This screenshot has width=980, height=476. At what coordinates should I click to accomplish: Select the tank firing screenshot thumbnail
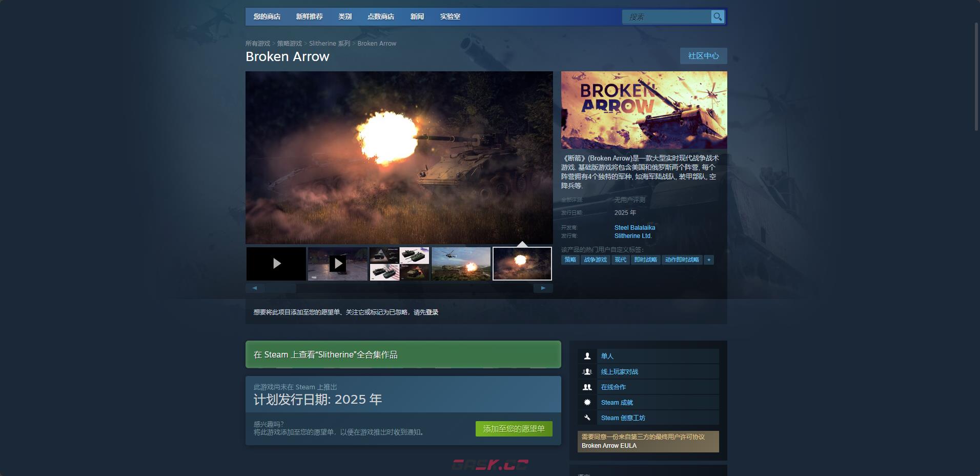tap(522, 264)
